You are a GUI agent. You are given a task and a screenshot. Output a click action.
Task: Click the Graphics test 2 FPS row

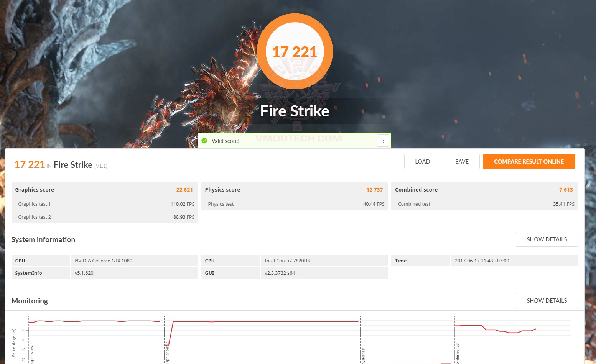click(x=104, y=217)
